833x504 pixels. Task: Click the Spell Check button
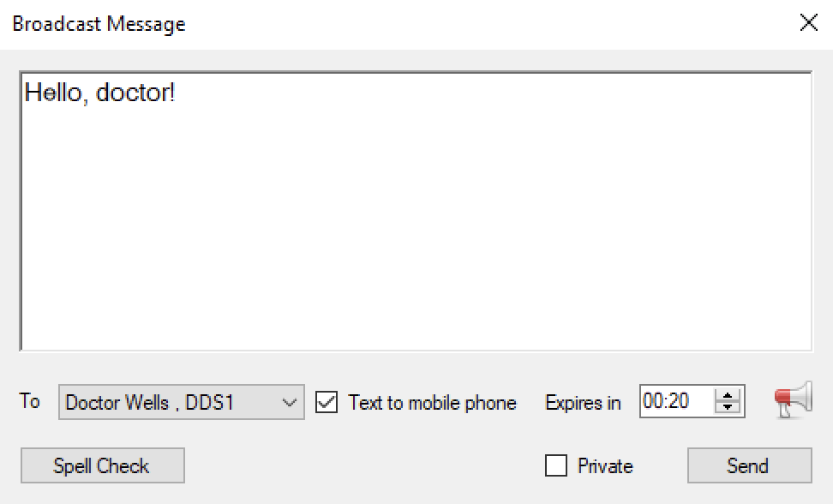(103, 465)
